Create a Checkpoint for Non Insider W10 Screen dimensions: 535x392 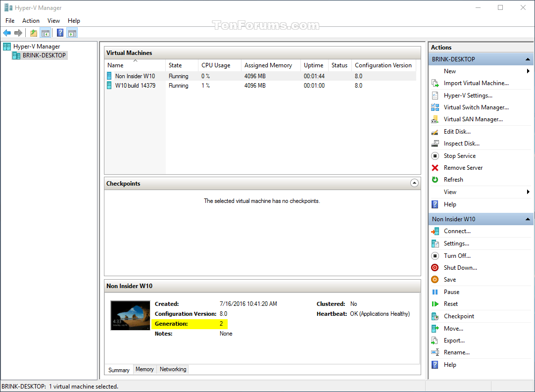[x=458, y=316]
